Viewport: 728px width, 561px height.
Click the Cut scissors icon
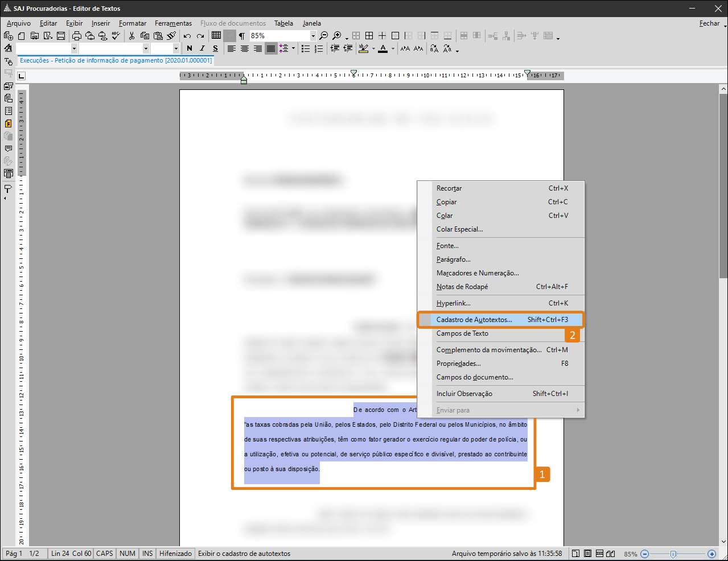(131, 36)
